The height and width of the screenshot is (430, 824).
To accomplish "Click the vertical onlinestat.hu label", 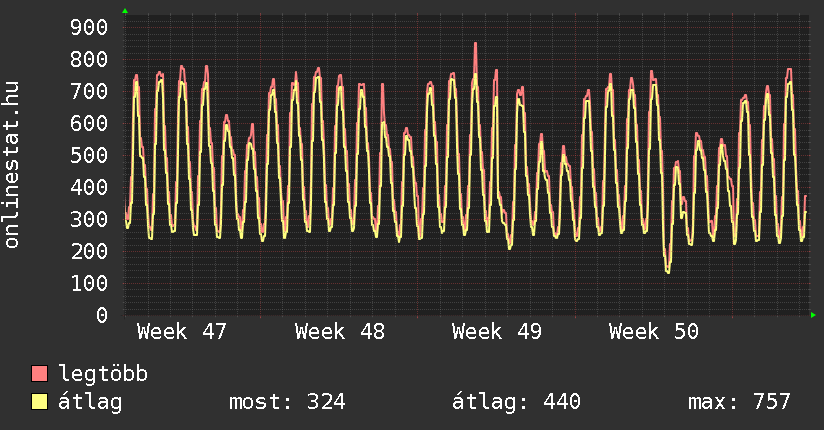I will [12, 165].
